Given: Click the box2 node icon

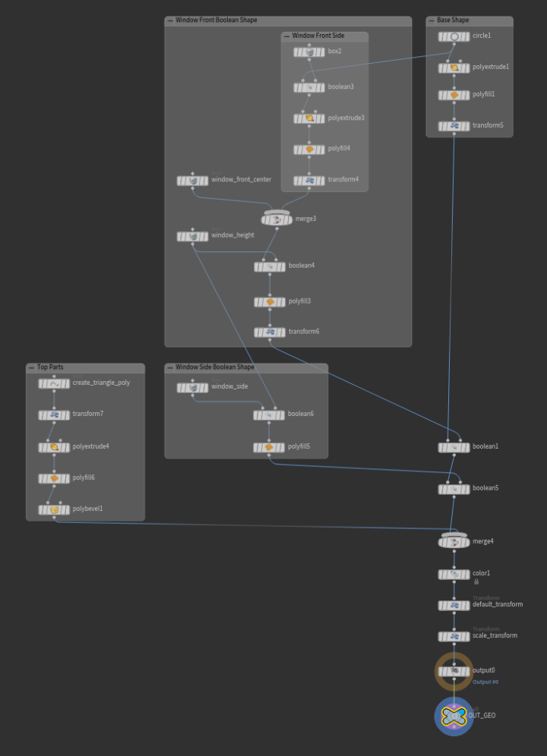Looking at the screenshot, I should tap(309, 52).
